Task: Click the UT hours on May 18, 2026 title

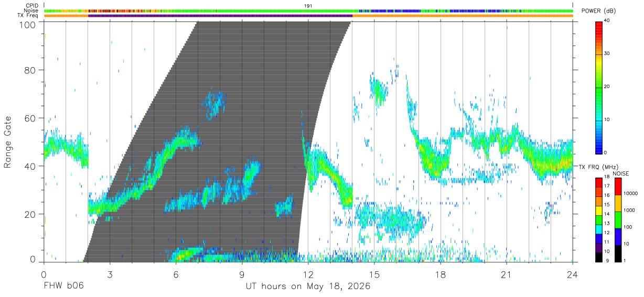Action: coord(308,287)
